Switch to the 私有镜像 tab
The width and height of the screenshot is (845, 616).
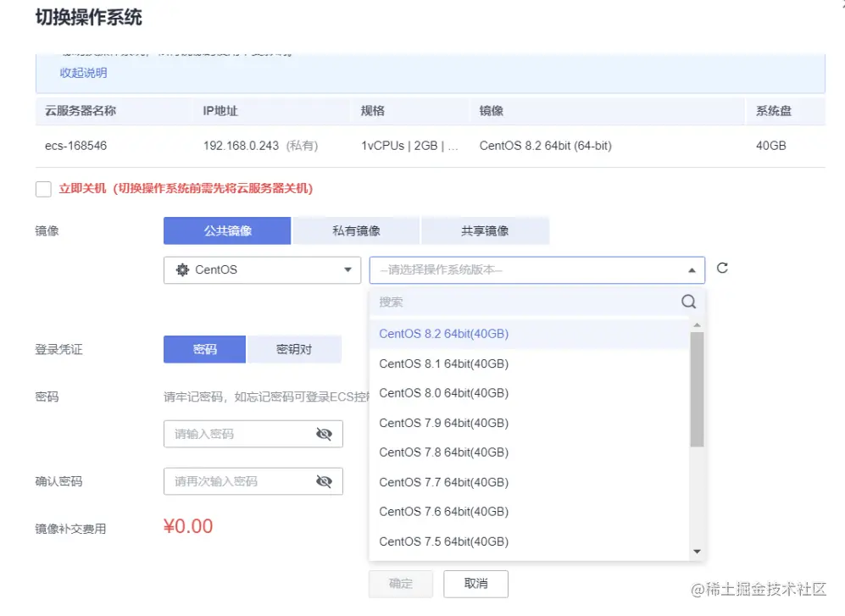click(356, 230)
